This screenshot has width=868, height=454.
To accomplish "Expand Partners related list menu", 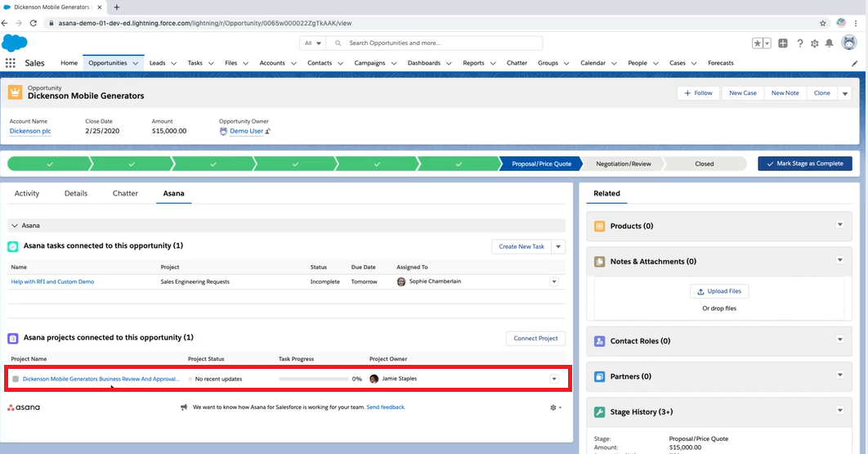I will (839, 375).
